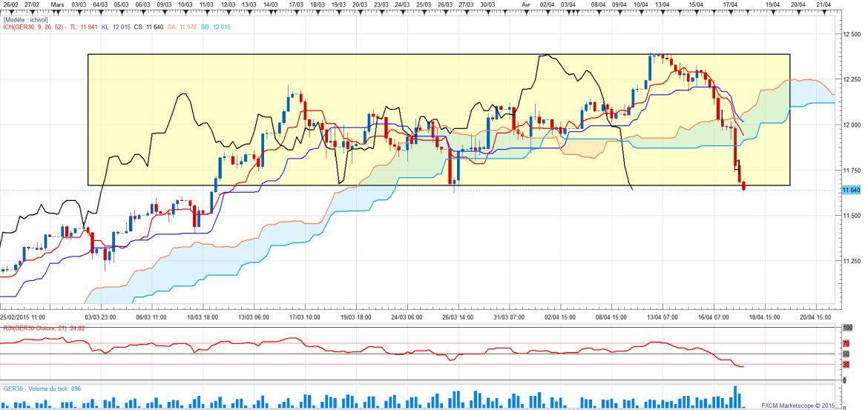Click the '15/04' date on the time ruler

(697, 4)
